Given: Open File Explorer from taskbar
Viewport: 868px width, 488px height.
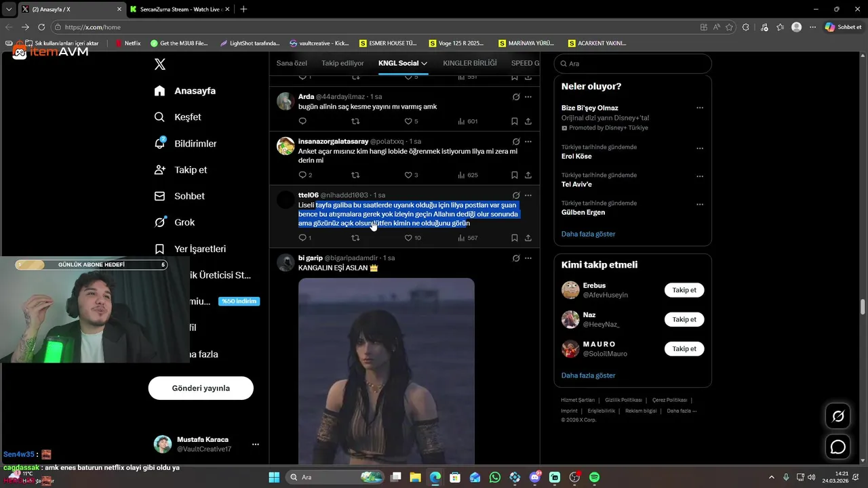Looking at the screenshot, I should [x=415, y=477].
